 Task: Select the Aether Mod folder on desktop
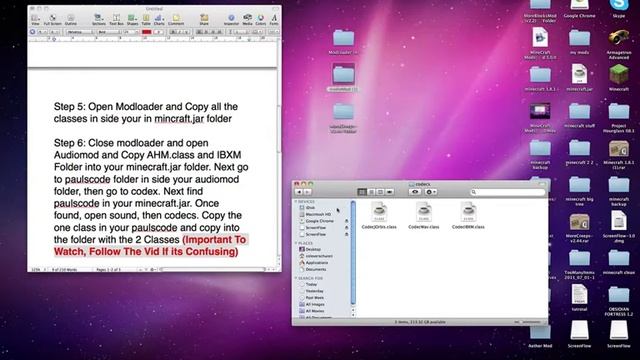pyautogui.click(x=540, y=336)
